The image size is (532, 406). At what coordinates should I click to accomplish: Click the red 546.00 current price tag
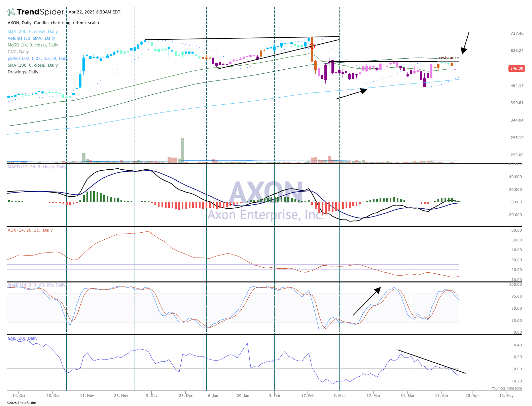tap(517, 68)
